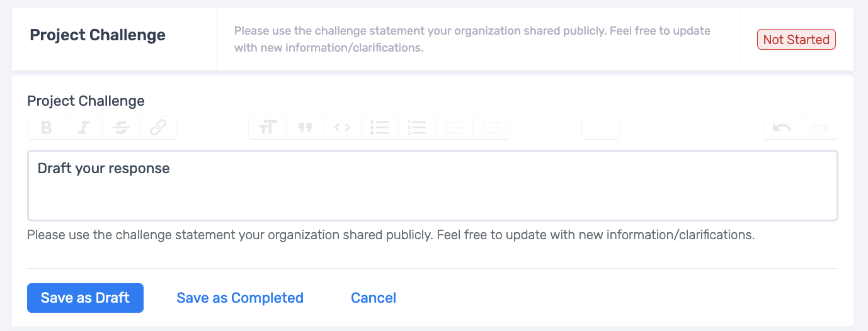
Task: Click the Not Started status badge
Action: (796, 40)
